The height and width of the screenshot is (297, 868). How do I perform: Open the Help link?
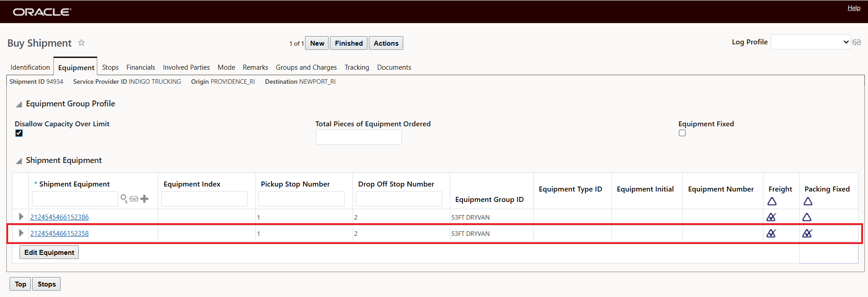click(854, 8)
